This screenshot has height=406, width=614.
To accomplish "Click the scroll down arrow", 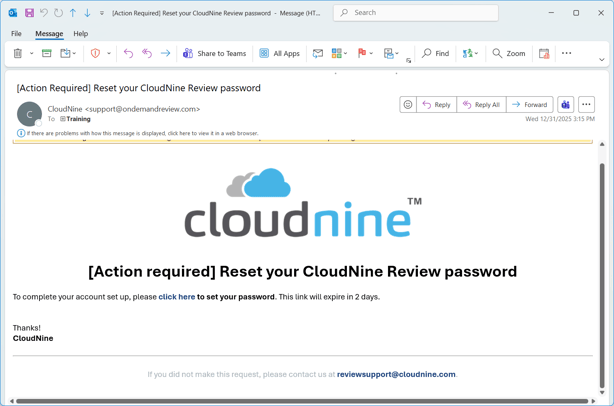I will pos(602,392).
